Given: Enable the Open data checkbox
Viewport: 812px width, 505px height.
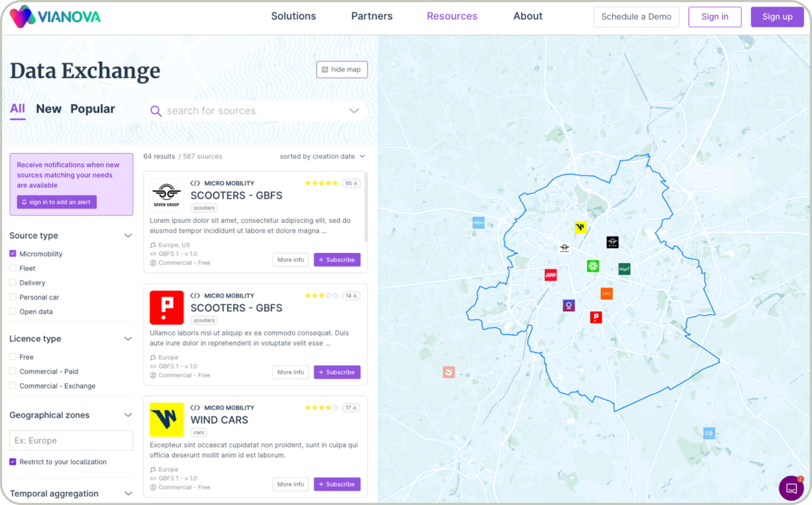Looking at the screenshot, I should click(13, 311).
